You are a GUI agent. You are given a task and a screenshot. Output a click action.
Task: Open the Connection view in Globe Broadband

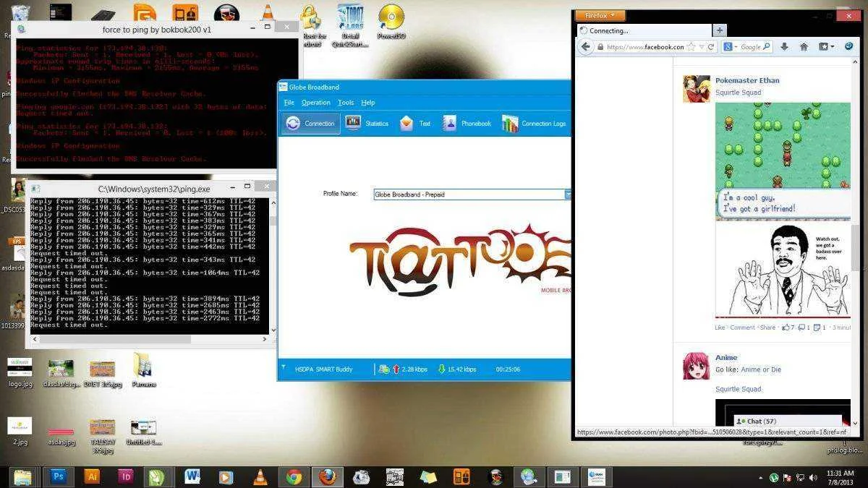311,124
